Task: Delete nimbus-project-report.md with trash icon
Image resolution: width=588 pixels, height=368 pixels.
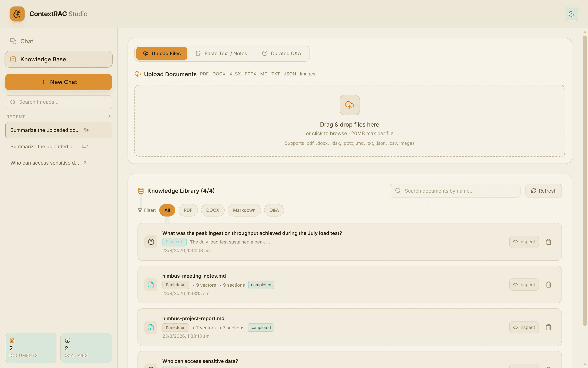Action: click(548, 327)
